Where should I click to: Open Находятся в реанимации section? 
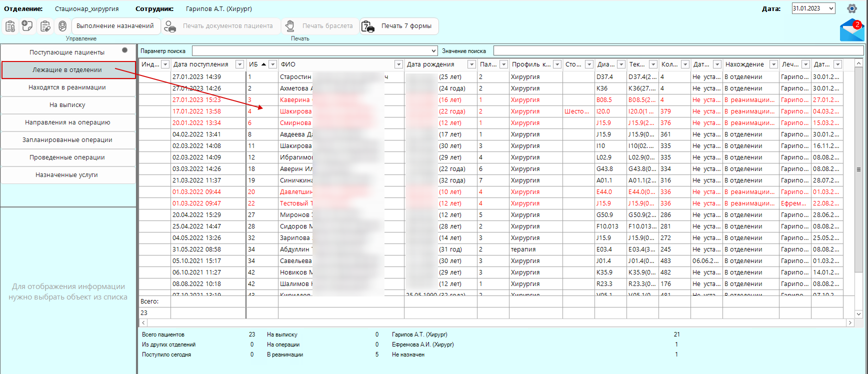[x=67, y=87]
